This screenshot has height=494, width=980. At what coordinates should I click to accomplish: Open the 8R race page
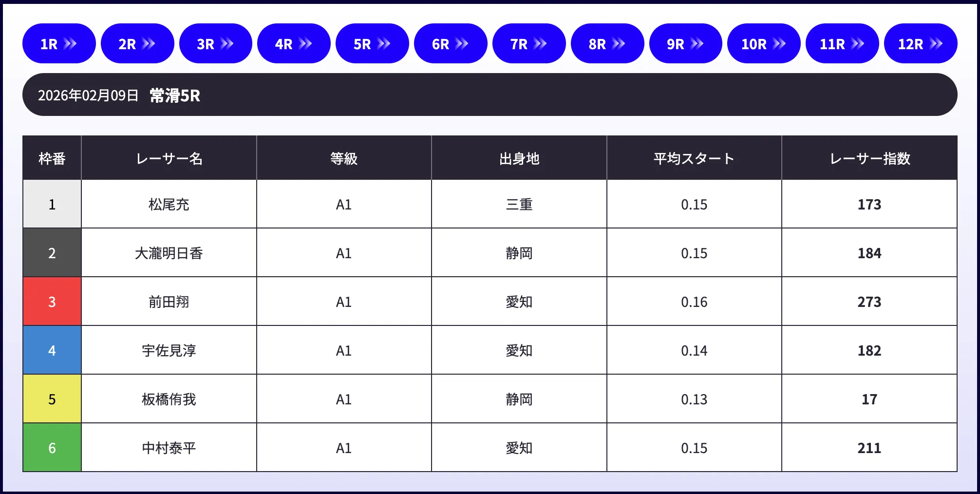tap(607, 44)
